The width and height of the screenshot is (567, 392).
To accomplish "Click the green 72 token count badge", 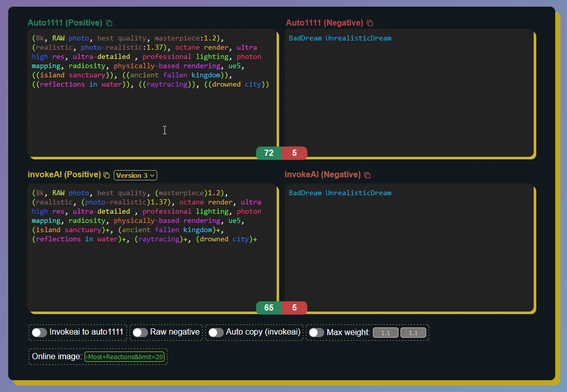I will point(269,153).
